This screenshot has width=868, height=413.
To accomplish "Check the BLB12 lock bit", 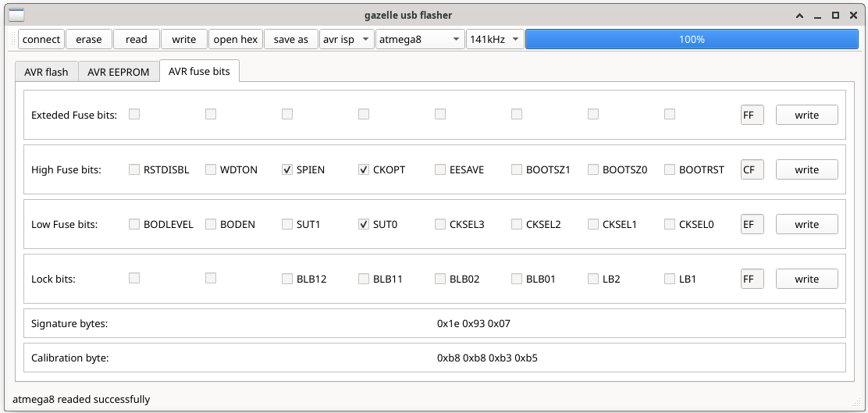I will (x=287, y=279).
